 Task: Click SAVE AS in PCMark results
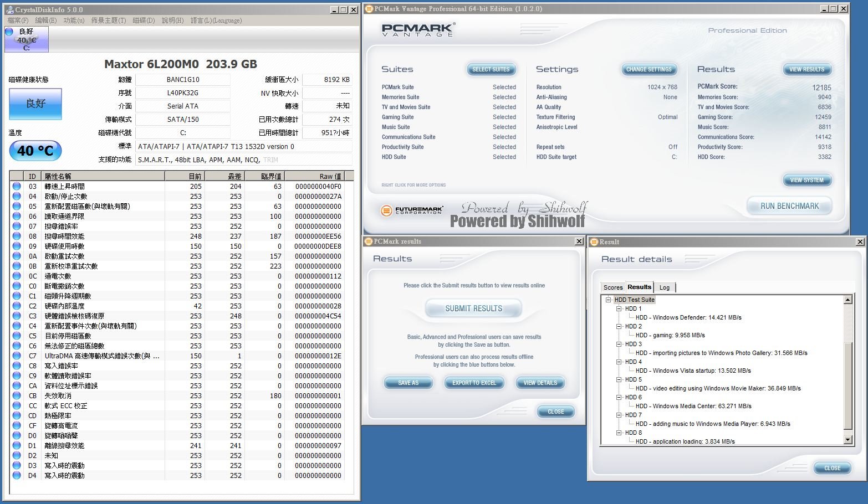pyautogui.click(x=409, y=383)
